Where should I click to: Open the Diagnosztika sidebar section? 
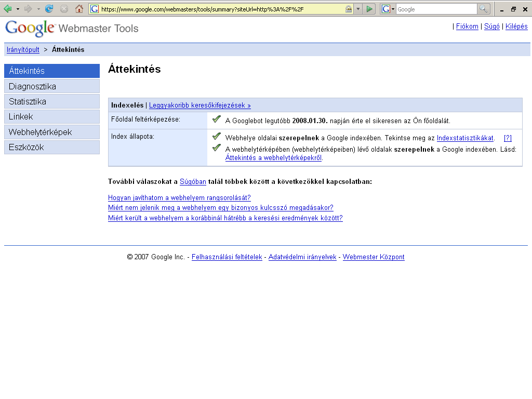(52, 86)
